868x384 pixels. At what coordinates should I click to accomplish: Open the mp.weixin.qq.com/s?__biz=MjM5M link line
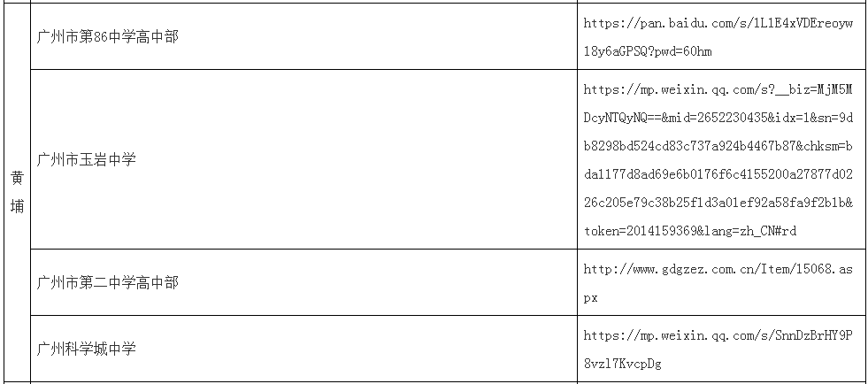coord(718,89)
